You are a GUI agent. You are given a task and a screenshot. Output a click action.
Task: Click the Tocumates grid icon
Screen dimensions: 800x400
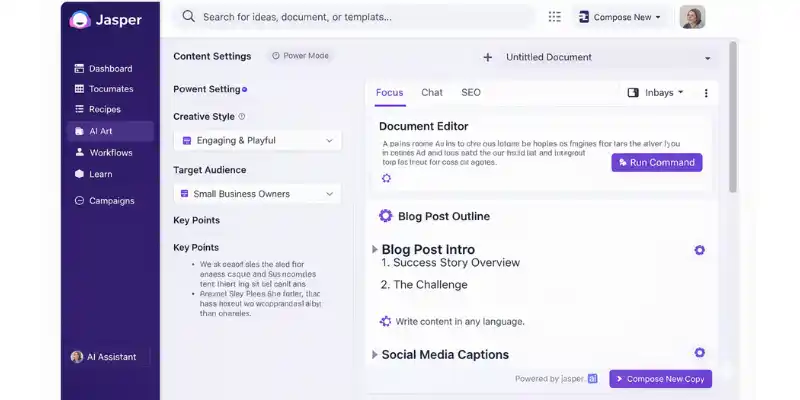click(79, 89)
